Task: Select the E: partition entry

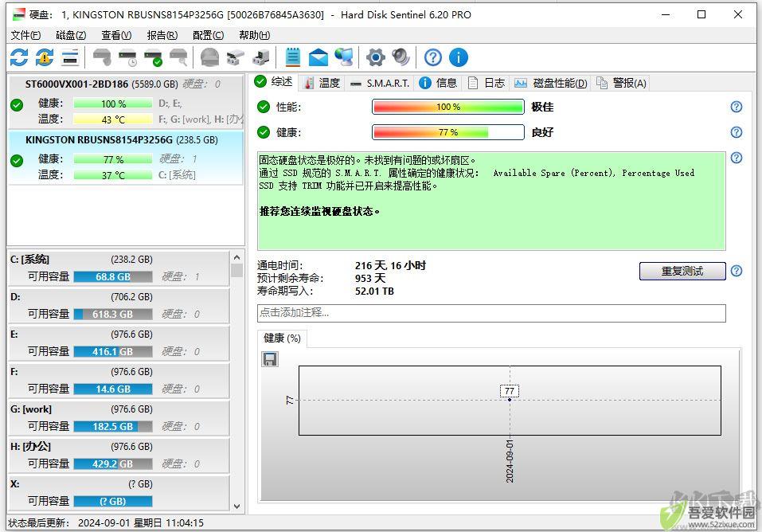Action: [119, 342]
